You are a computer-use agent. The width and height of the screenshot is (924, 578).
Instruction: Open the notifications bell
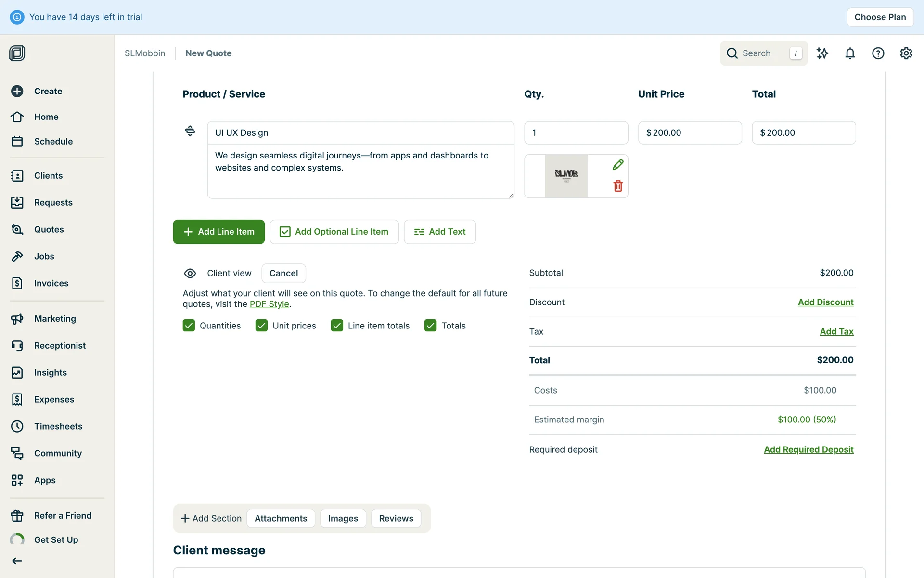click(x=850, y=53)
